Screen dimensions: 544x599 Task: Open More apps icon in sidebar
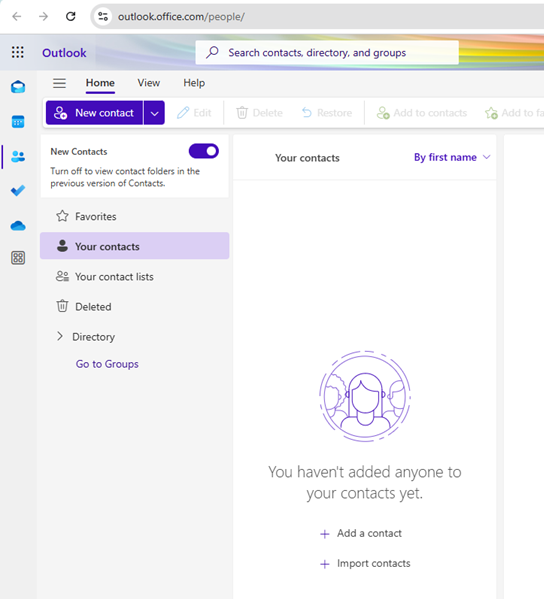(18, 258)
